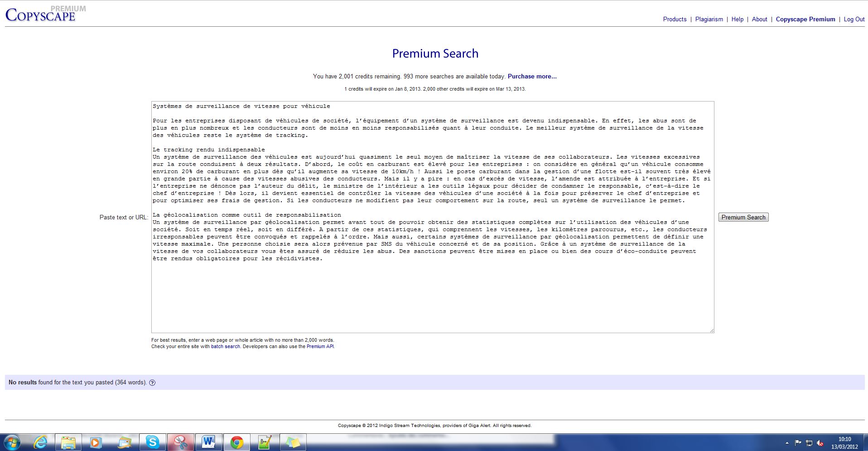Open Notepad++ from the taskbar

(x=265, y=442)
